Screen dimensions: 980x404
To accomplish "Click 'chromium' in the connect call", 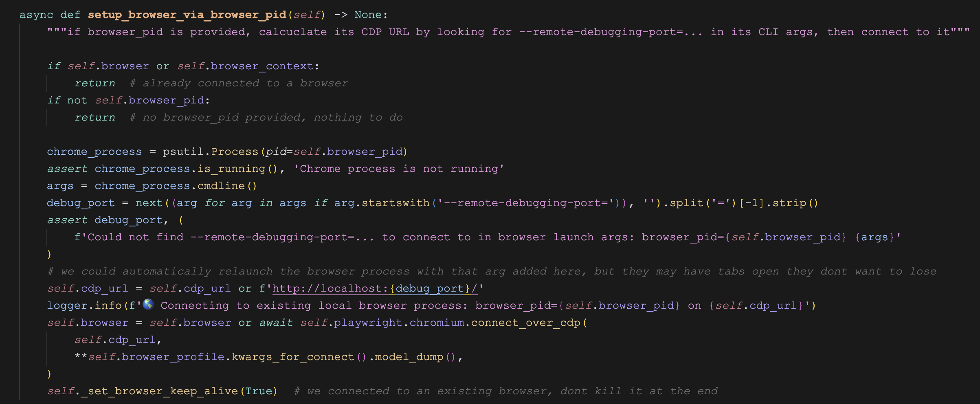I will pyautogui.click(x=437, y=323).
